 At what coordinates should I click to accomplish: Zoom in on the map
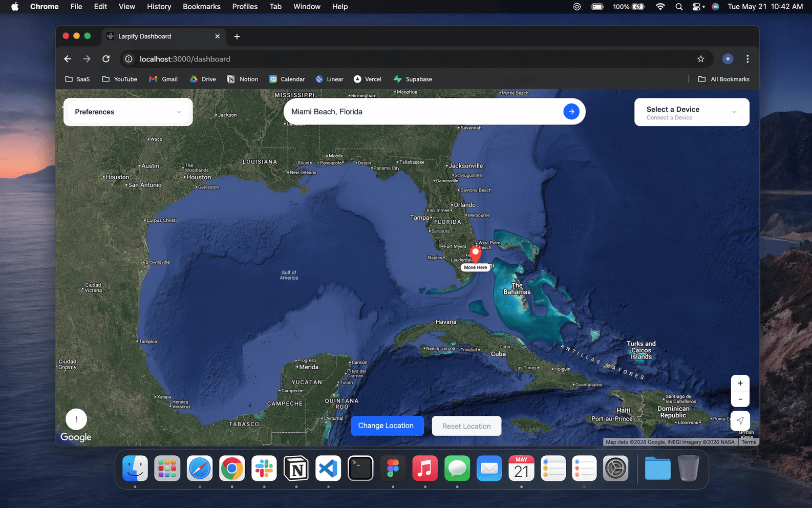(740, 383)
